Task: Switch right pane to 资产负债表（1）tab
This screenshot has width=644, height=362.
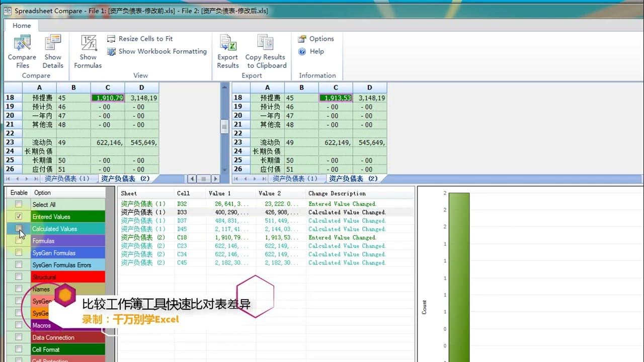Action: [x=295, y=178]
